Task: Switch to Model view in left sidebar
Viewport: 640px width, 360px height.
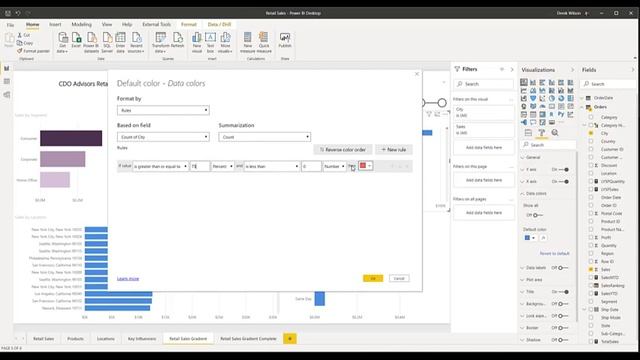Action: (7, 95)
